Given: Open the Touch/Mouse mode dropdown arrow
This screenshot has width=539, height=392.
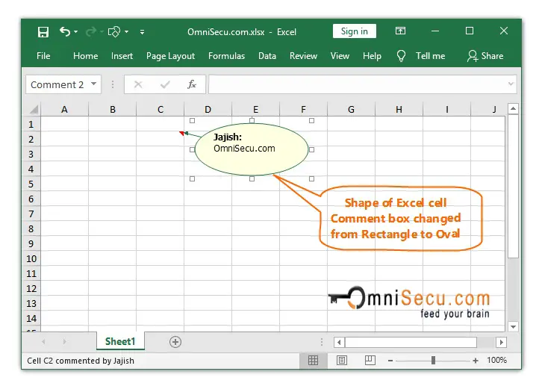Looking at the screenshot, I should click(126, 31).
